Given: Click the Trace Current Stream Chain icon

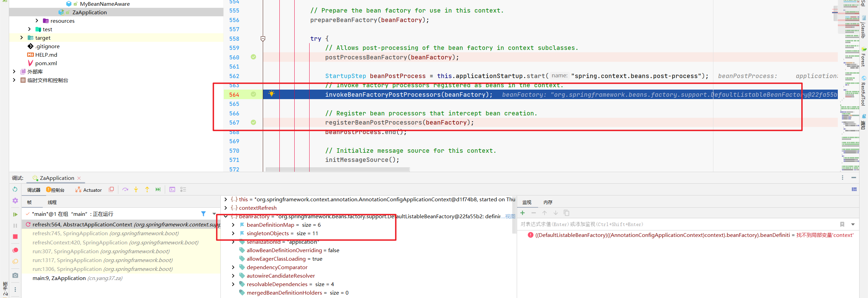Looking at the screenshot, I should pyautogui.click(x=183, y=189).
